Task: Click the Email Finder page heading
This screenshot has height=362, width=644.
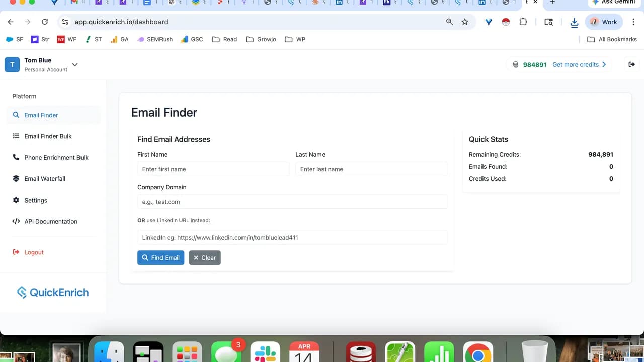Action: [x=164, y=113]
